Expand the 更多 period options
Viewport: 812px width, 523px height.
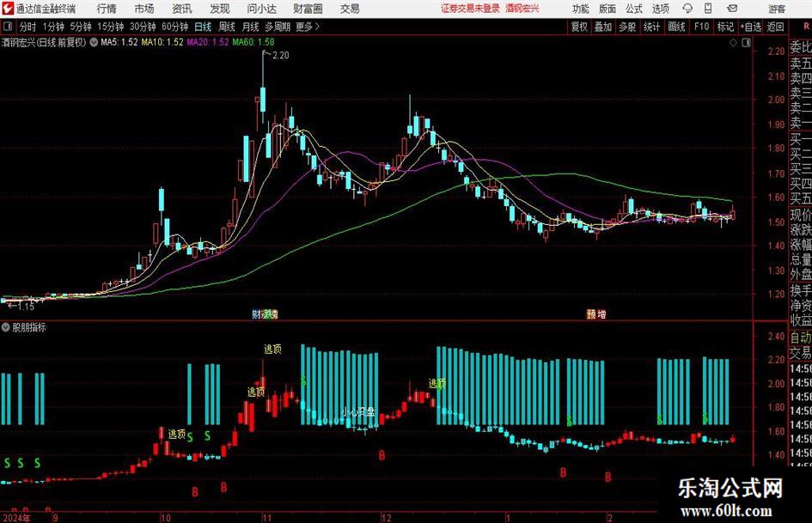308,27
